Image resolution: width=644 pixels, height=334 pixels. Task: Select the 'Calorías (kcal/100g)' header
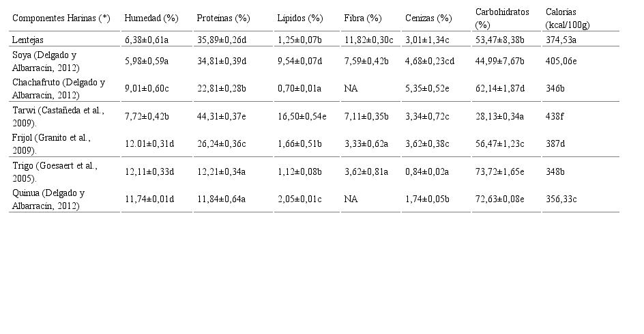(x=568, y=18)
